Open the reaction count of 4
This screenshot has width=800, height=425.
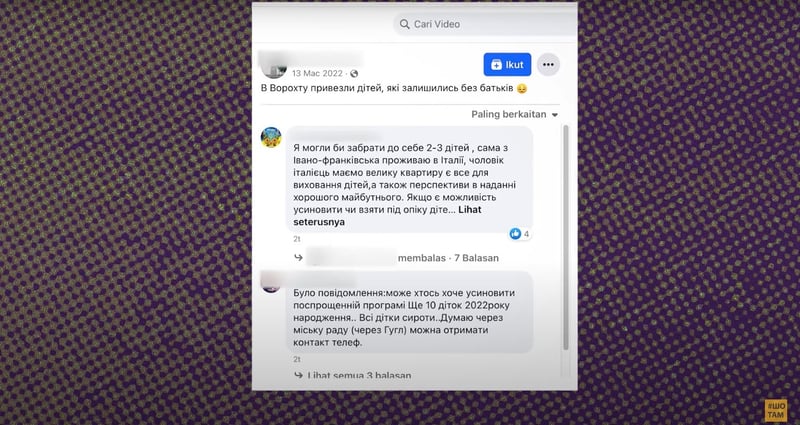(x=527, y=234)
